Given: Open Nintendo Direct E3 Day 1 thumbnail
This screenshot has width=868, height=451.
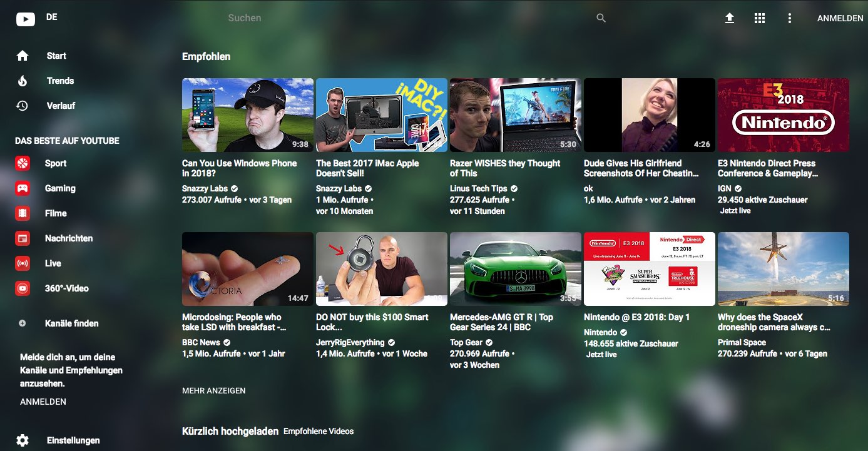Looking at the screenshot, I should pos(650,269).
